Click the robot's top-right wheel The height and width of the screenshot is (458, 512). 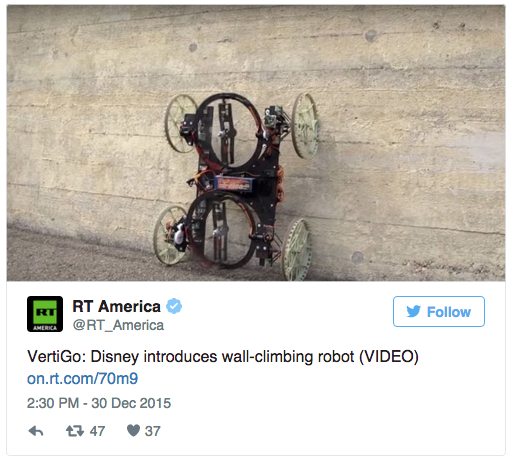coord(305,125)
